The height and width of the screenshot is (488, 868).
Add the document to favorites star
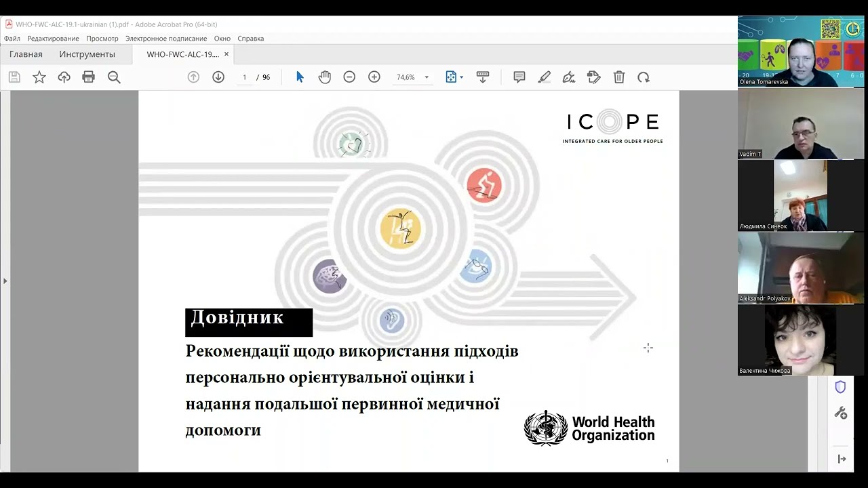39,77
